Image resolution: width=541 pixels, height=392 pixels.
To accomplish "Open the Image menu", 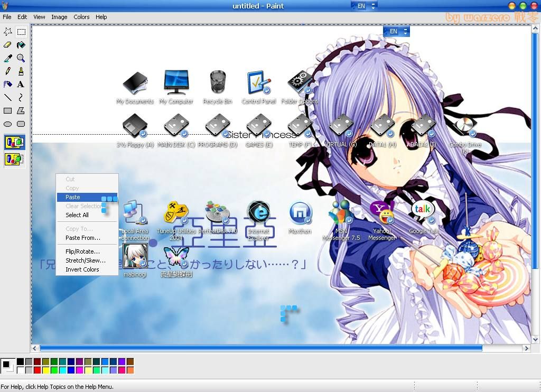I will coord(59,17).
